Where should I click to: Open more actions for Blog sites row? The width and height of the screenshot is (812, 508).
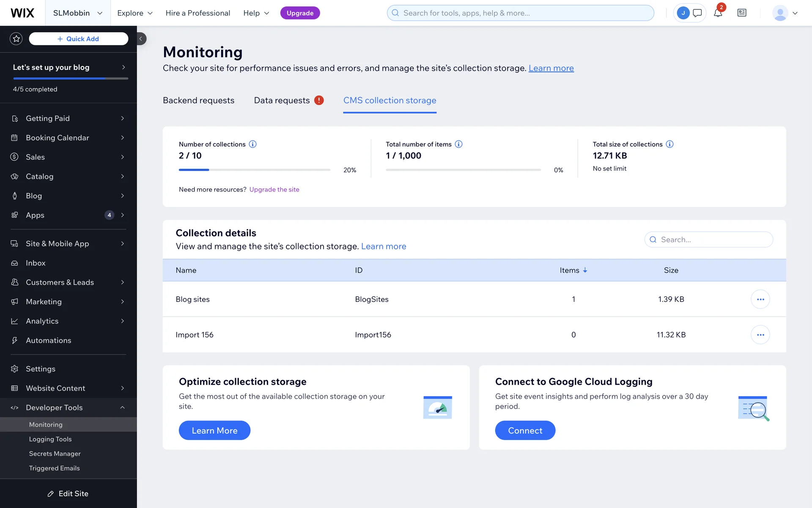pyautogui.click(x=760, y=299)
